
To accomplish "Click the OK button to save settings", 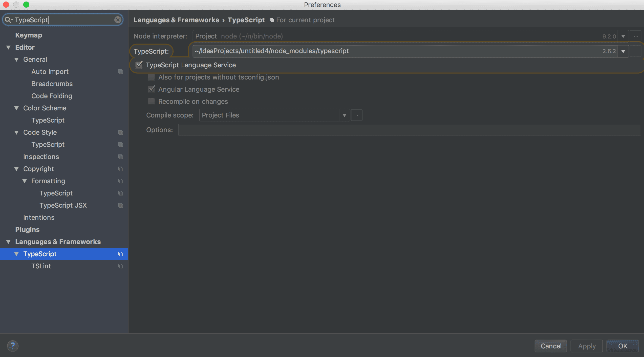I will [622, 346].
